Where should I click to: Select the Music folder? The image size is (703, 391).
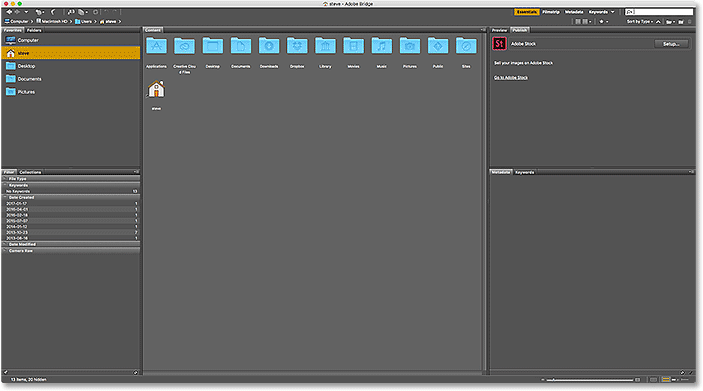pos(382,46)
